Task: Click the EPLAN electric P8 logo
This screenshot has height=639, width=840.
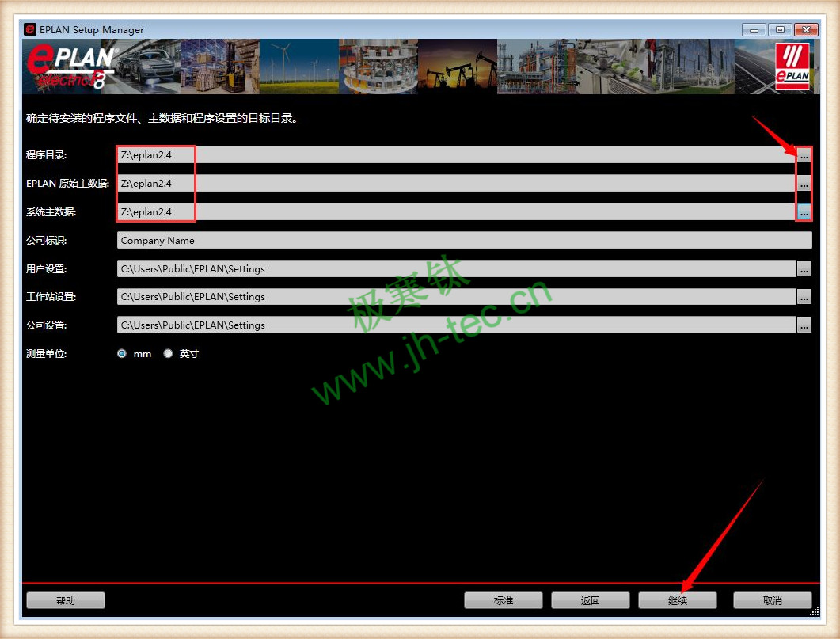Action: pyautogui.click(x=71, y=67)
